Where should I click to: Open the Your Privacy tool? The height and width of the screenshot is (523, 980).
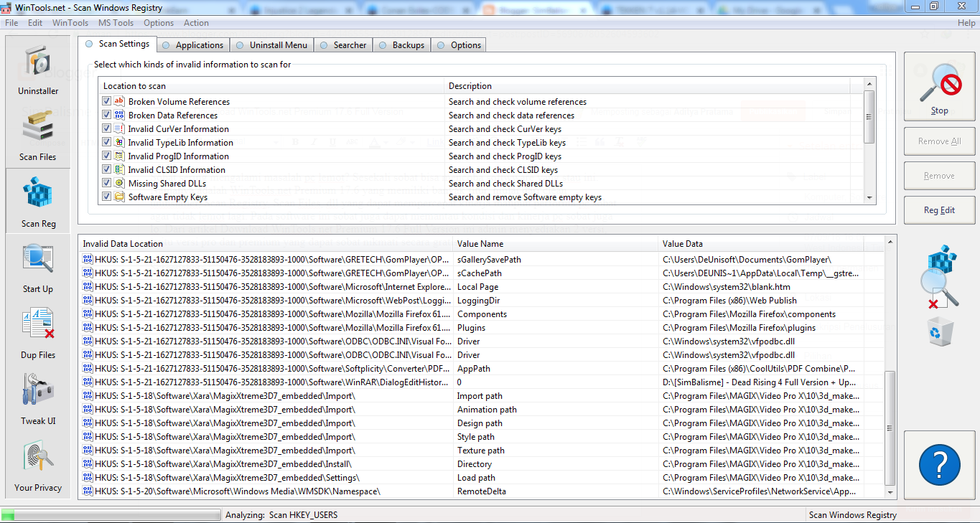pos(38,465)
